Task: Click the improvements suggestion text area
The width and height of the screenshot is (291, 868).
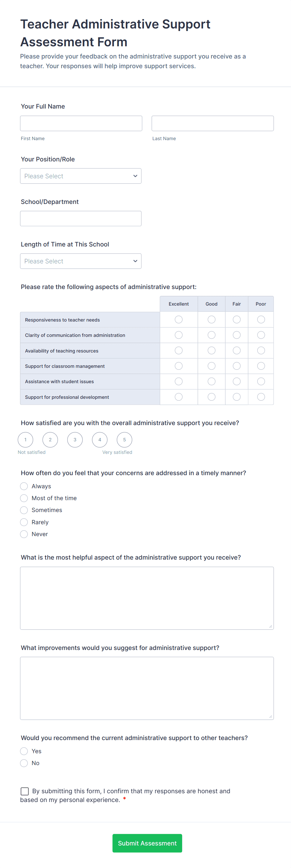Action: coord(147,688)
